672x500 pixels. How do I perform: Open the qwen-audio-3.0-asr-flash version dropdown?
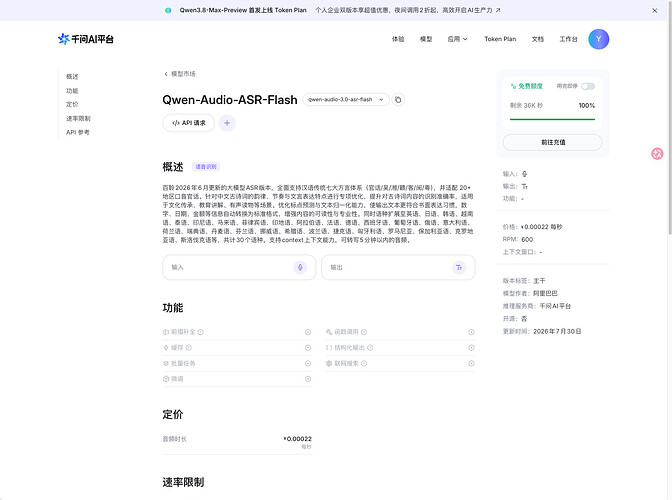pyautogui.click(x=346, y=99)
